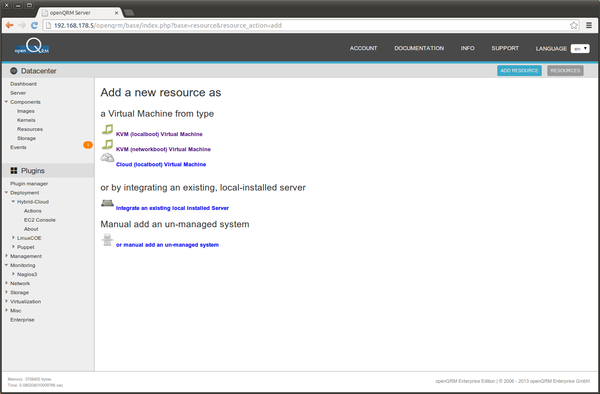Open the language en dropdown
Viewport: 600px width, 394px height.
tap(580, 49)
